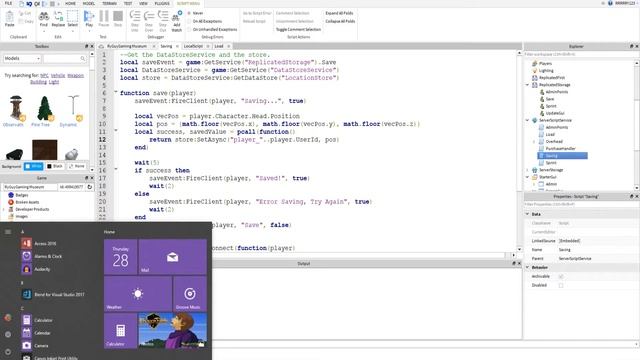Switch to the PLUGINS ribbon tab

click(x=162, y=3)
